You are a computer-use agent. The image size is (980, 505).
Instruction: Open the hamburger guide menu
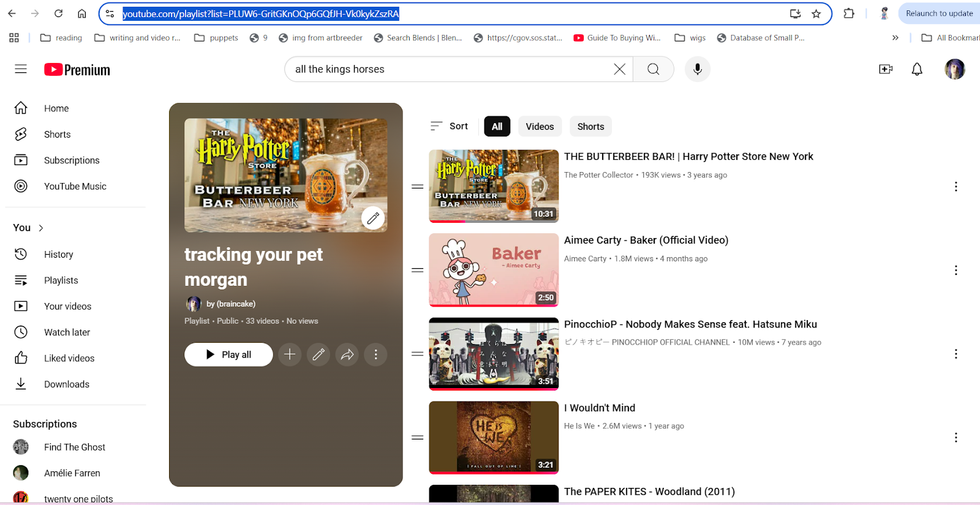coord(21,69)
